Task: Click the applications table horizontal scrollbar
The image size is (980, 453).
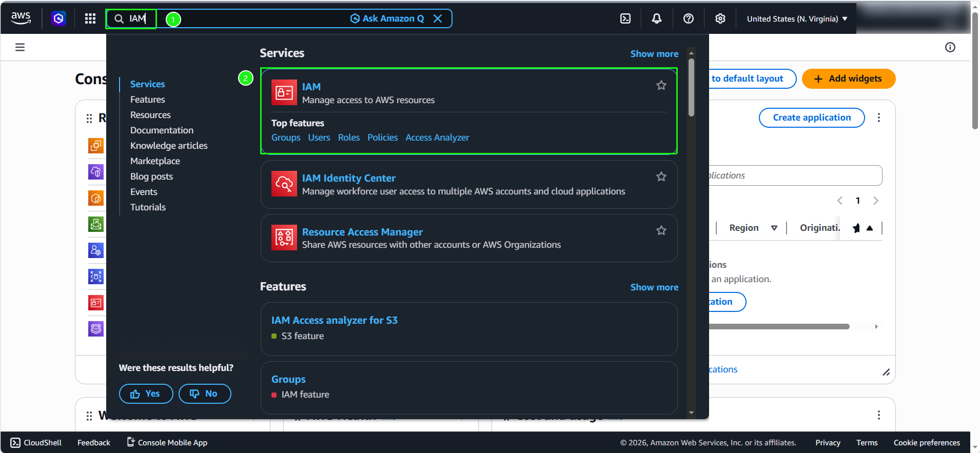Action: [779, 326]
